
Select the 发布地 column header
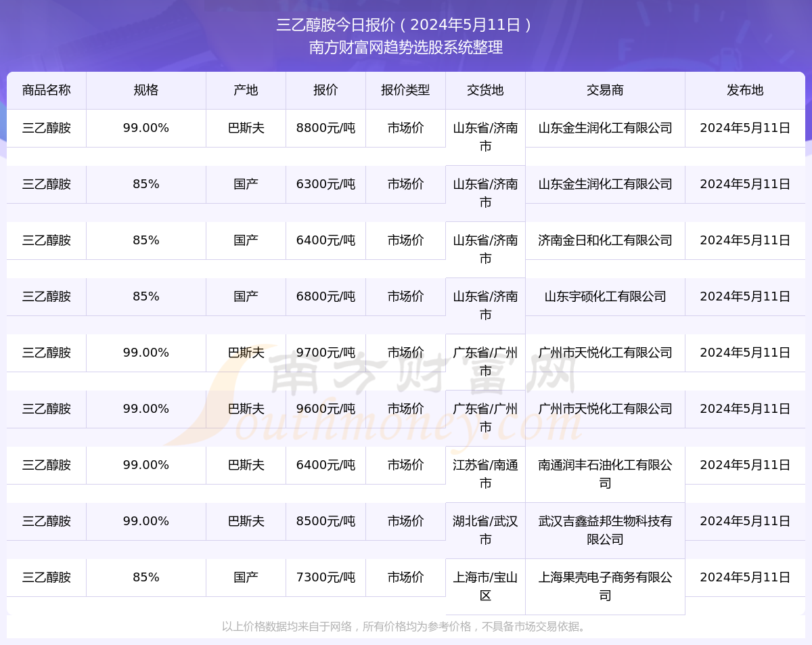745,90
